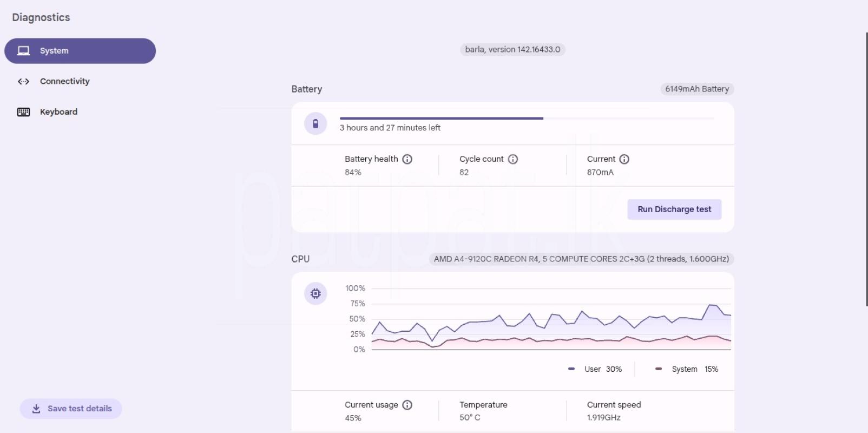Click the Cycle count info icon
The image size is (868, 433).
pyautogui.click(x=513, y=159)
